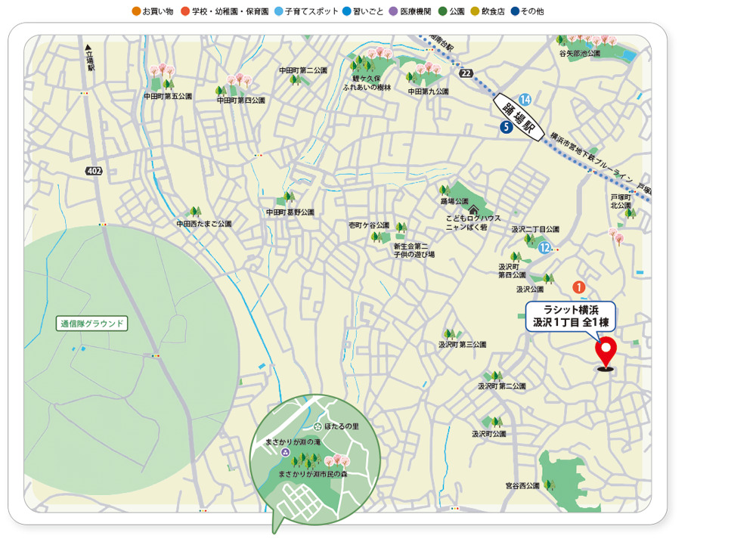
Task: Click the orange お買い物 legend dot
Action: coord(136,11)
